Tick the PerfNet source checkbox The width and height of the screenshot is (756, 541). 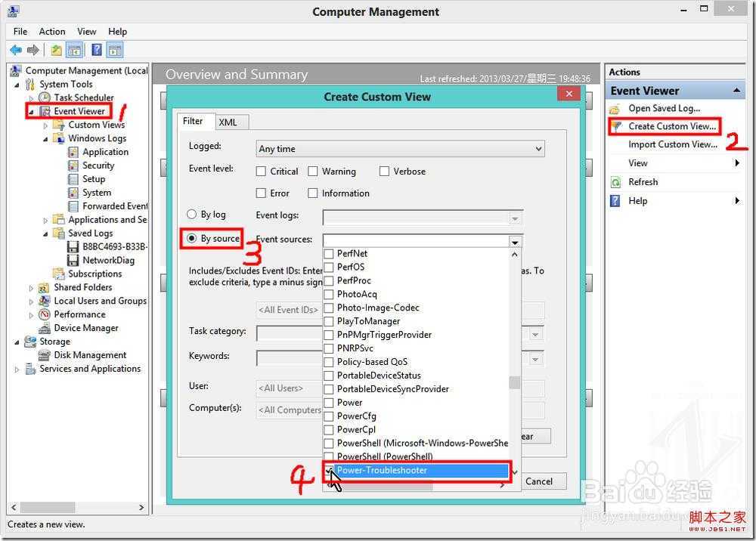(329, 254)
